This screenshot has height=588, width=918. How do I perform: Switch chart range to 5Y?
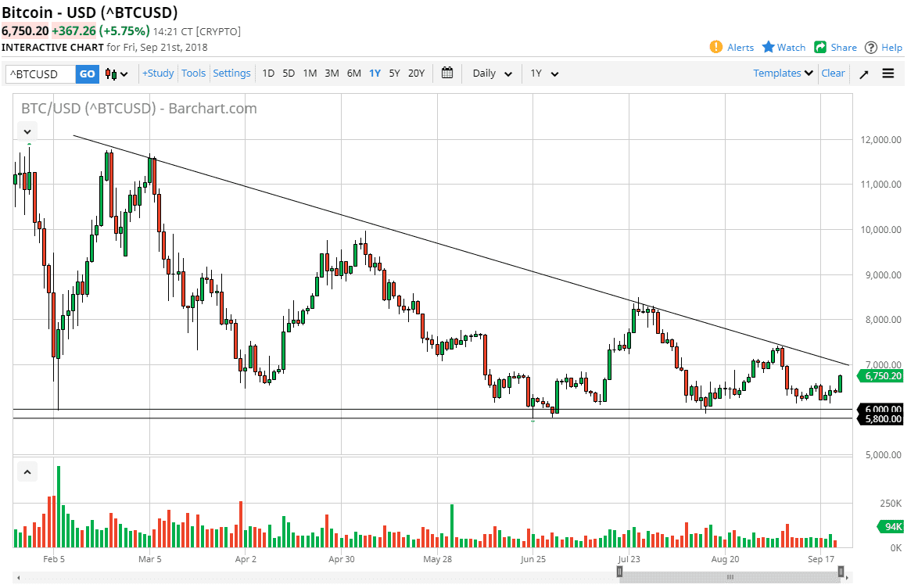pyautogui.click(x=394, y=73)
